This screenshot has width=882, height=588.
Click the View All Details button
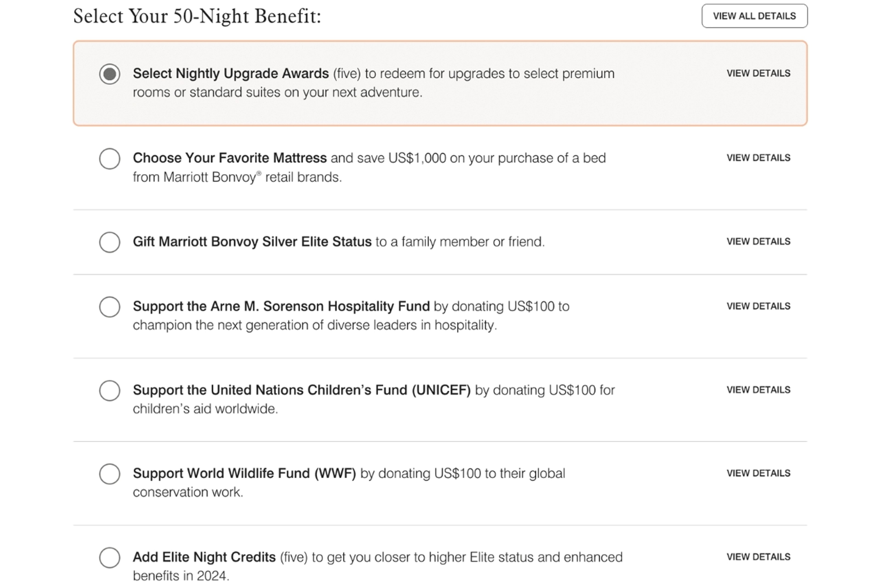coord(754,16)
